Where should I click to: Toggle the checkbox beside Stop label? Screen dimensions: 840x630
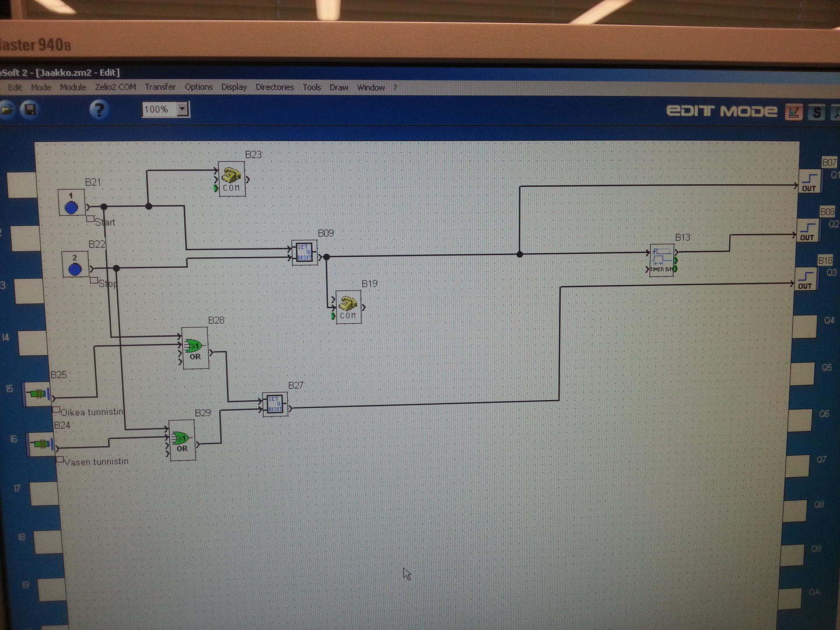point(93,281)
